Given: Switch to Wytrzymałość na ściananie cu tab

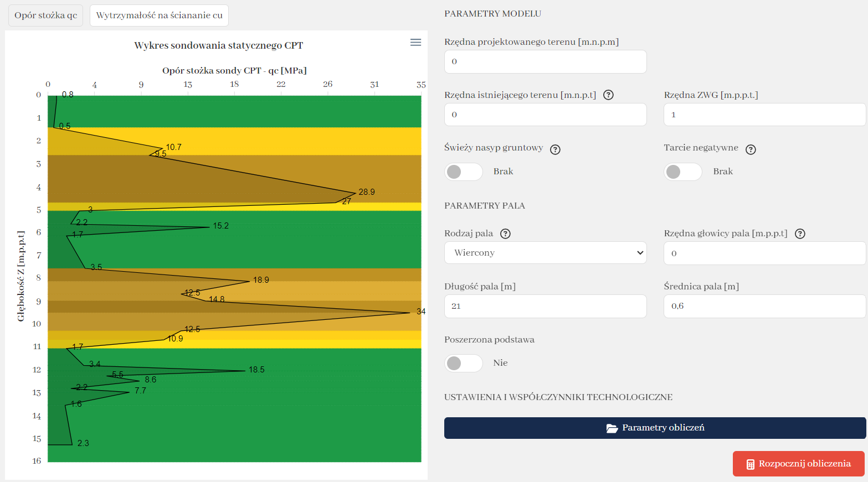Looking at the screenshot, I should (x=159, y=15).
